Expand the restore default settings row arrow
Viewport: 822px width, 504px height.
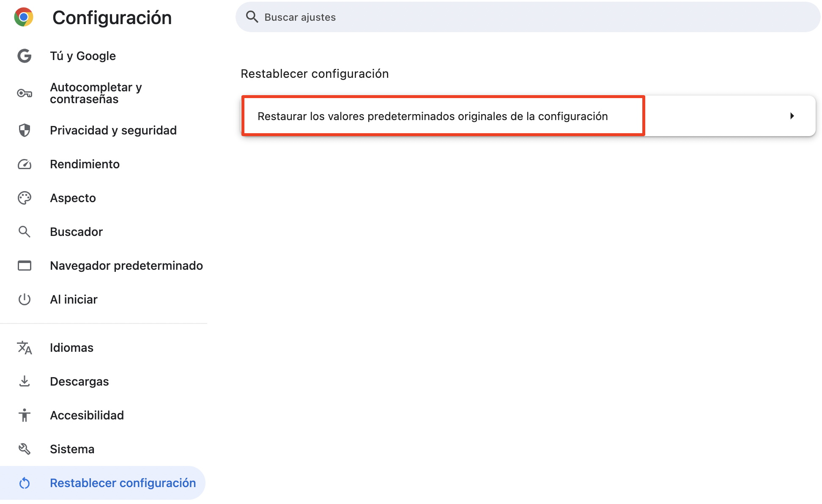pyautogui.click(x=792, y=116)
